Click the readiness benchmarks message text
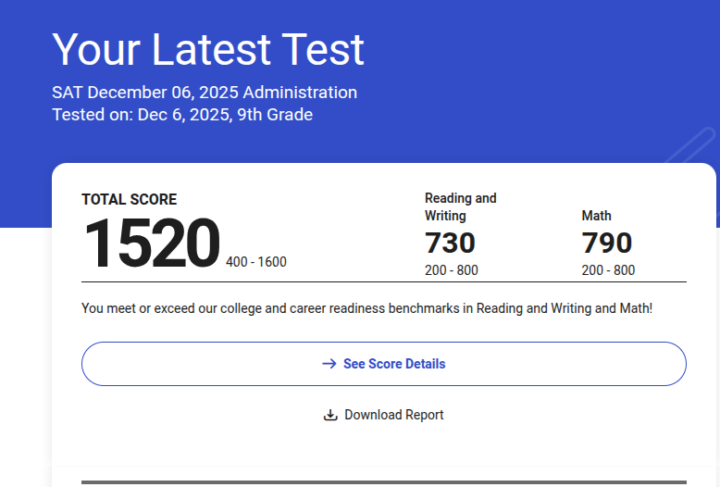Image resolution: width=720 pixels, height=487 pixels. pyautogui.click(x=367, y=308)
